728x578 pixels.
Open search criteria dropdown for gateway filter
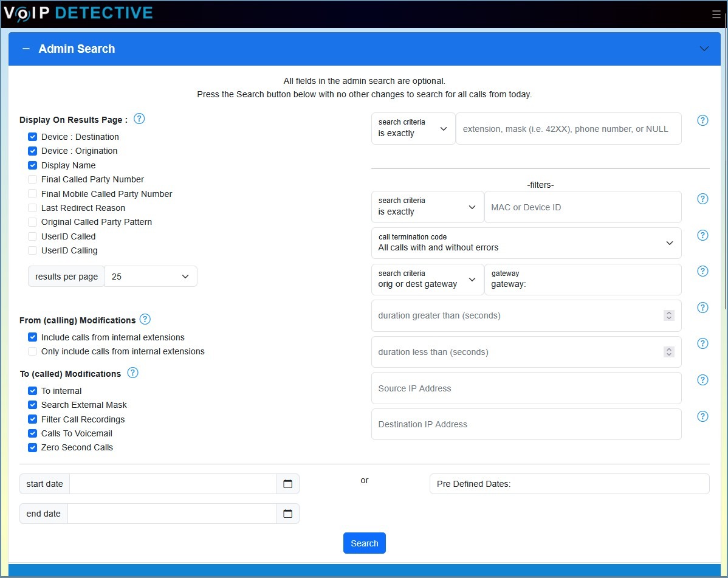click(427, 280)
